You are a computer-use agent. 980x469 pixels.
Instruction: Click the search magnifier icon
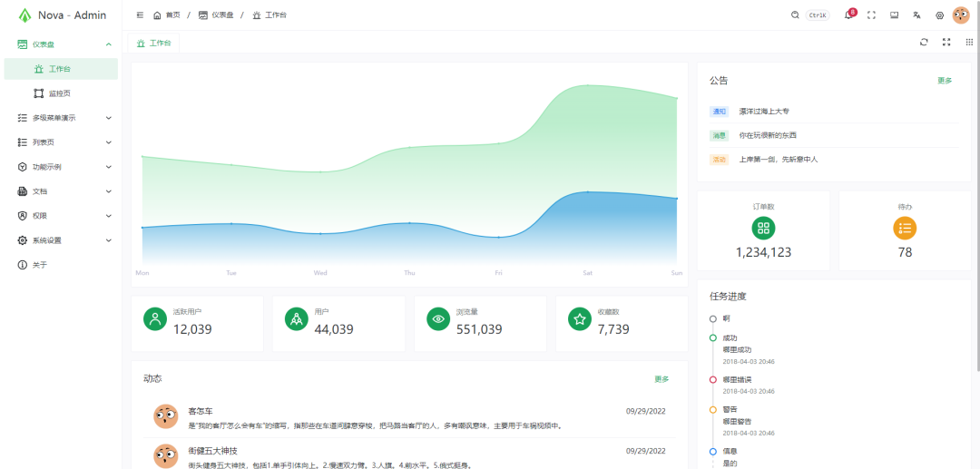796,15
